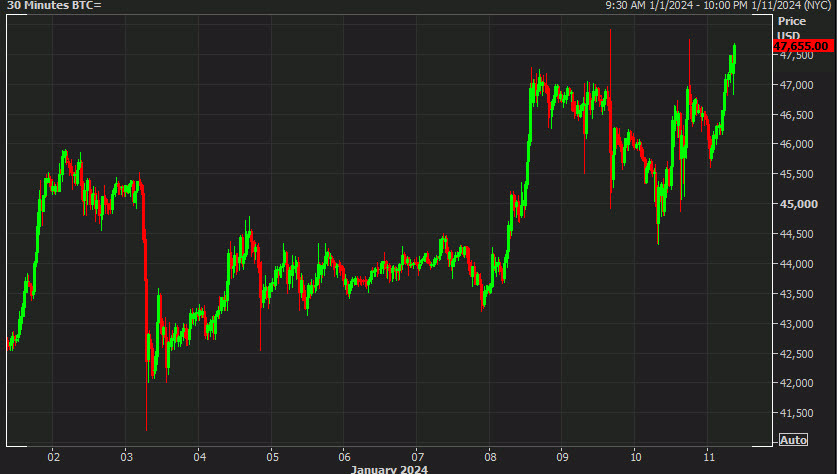Click the red 47,655.00 current price tag
Viewport: 837px width, 474px height.
click(803, 46)
